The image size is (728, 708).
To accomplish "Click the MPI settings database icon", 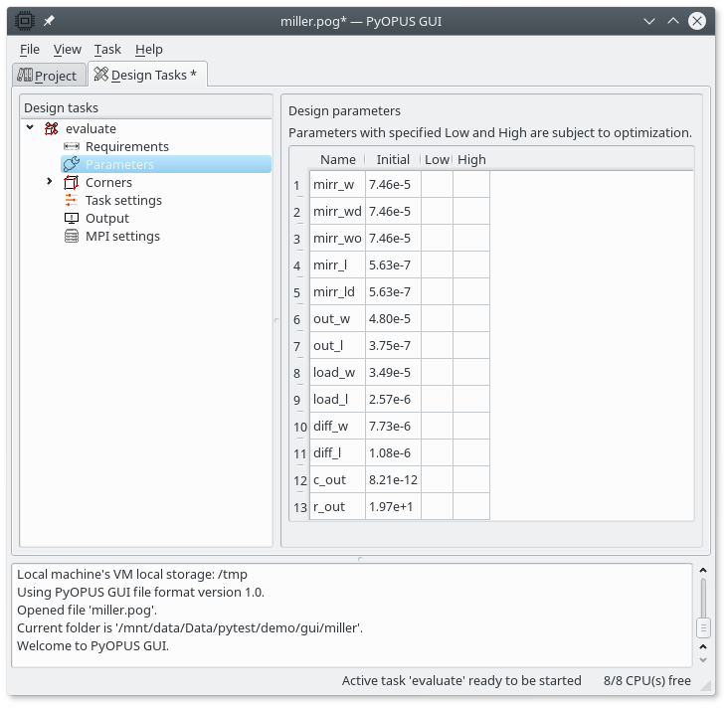I will 71,236.
